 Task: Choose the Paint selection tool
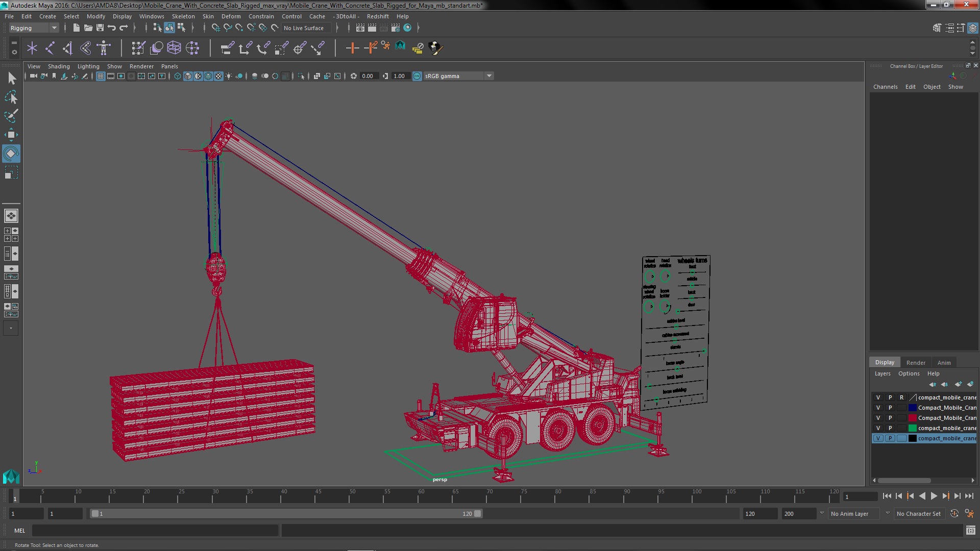[11, 116]
